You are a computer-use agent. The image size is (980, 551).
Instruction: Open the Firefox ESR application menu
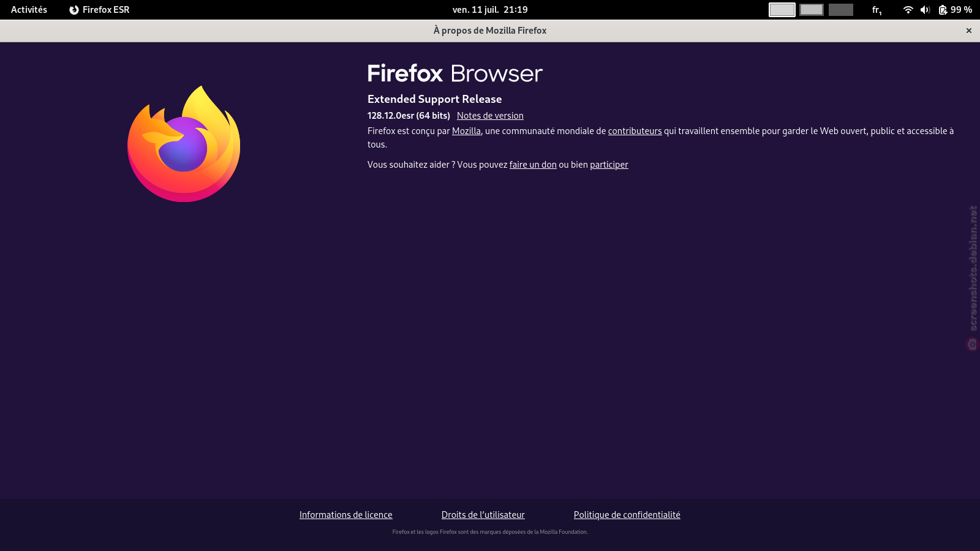point(99,10)
